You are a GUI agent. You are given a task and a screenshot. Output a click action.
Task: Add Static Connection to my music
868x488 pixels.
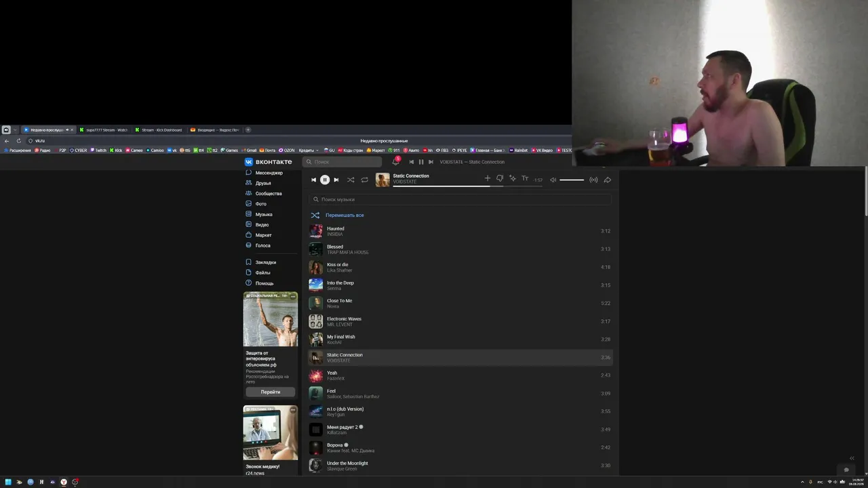[x=487, y=178]
